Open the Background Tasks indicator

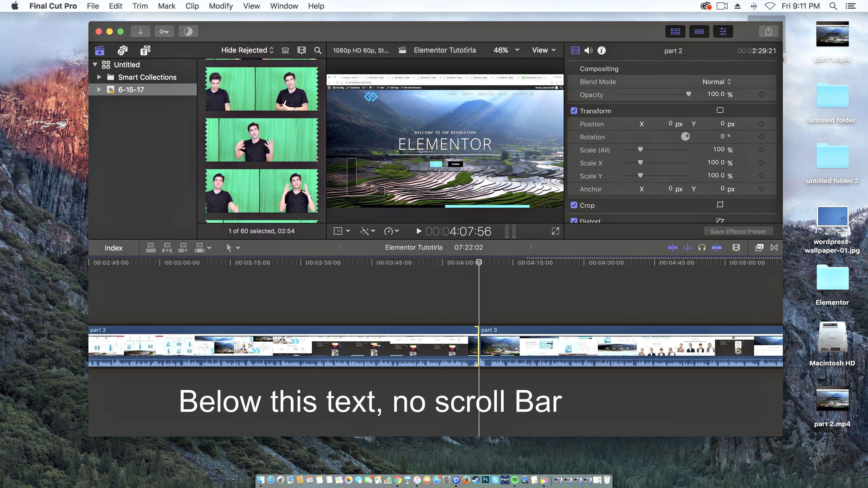tap(188, 31)
